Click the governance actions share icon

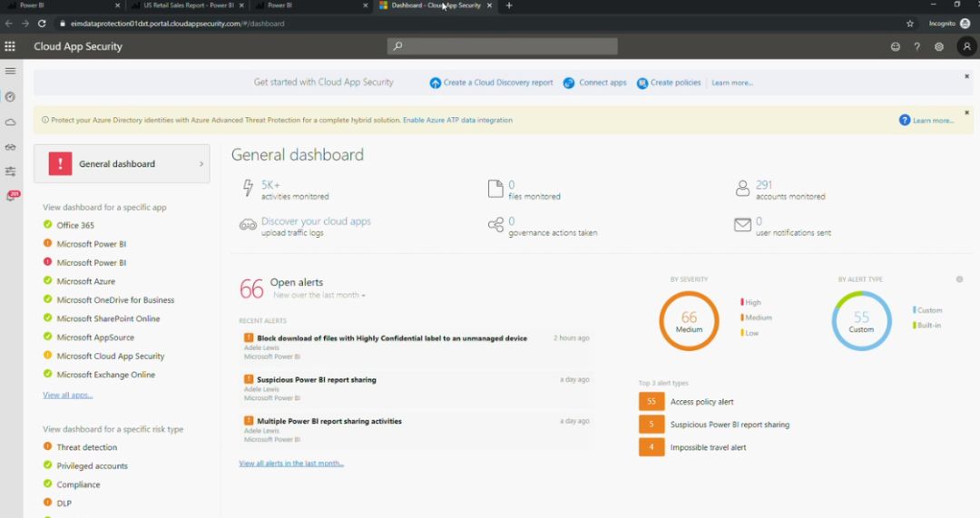coord(495,225)
